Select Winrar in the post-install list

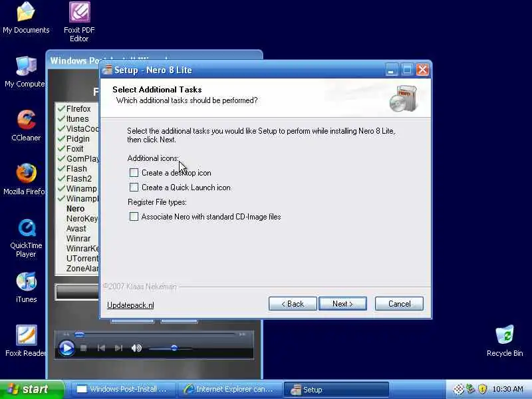click(78, 239)
